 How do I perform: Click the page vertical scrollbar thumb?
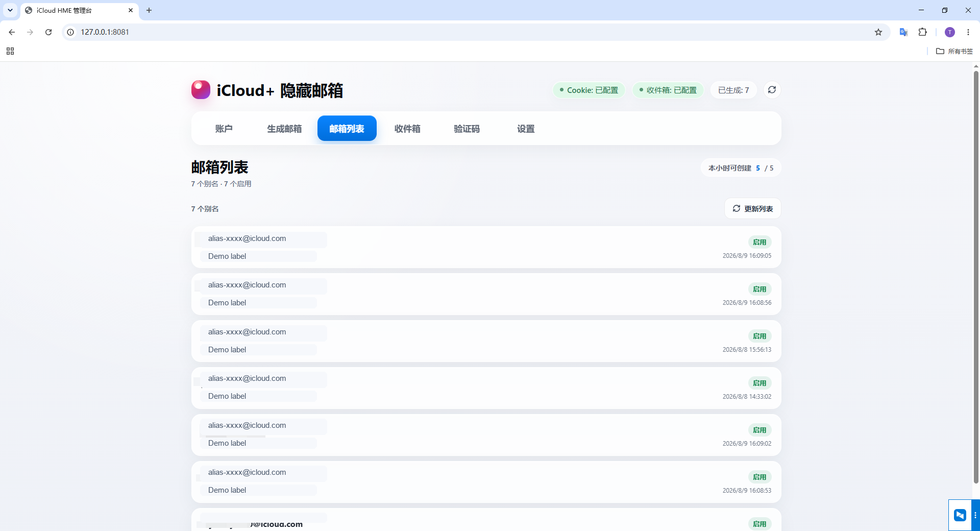click(x=976, y=277)
